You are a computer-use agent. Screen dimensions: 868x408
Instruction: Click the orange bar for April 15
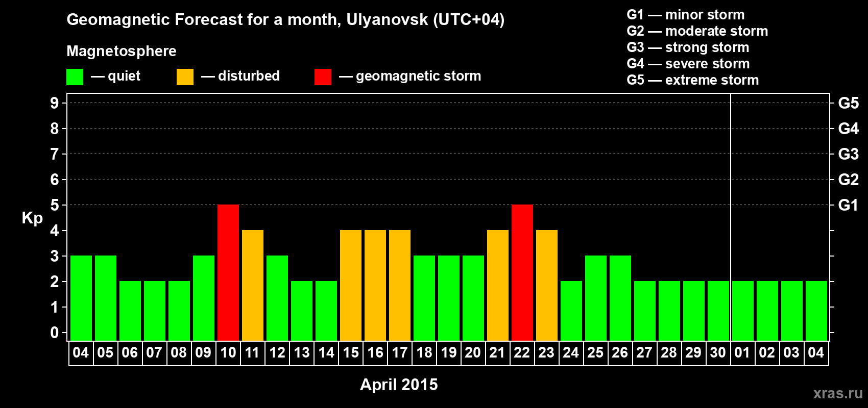(351, 286)
